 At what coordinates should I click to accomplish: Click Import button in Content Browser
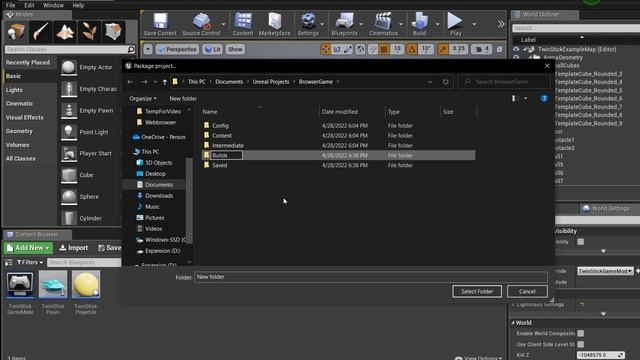(x=73, y=248)
